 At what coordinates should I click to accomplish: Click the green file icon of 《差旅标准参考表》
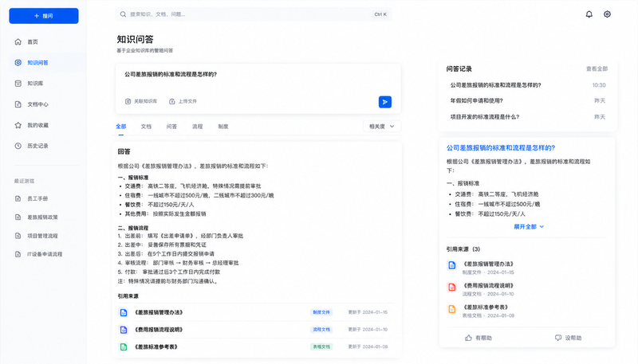coord(124,347)
